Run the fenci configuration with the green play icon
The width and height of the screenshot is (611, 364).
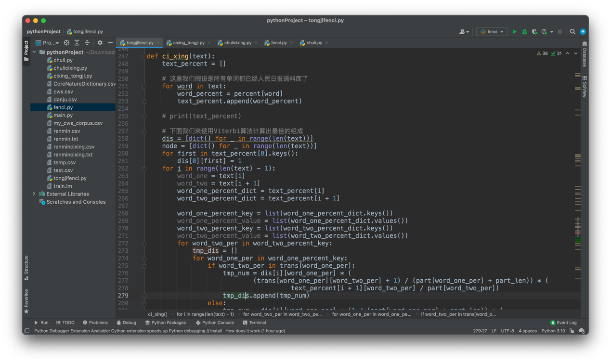click(514, 32)
